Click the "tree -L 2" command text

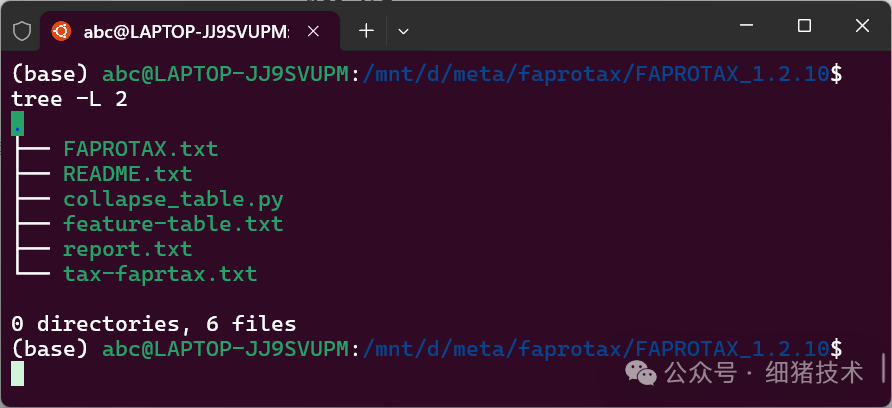click(69, 99)
